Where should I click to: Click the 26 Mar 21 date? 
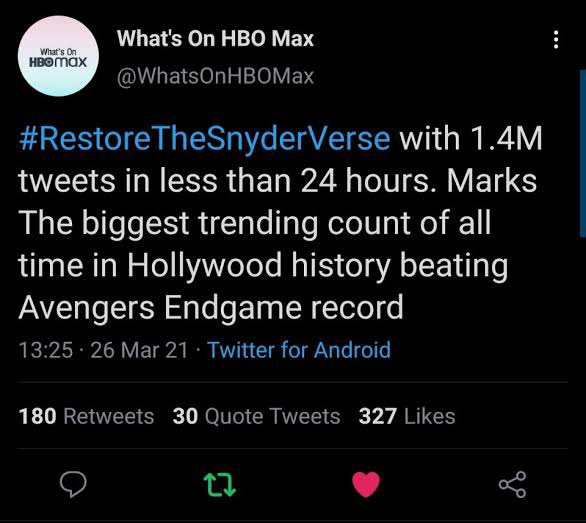click(139, 350)
